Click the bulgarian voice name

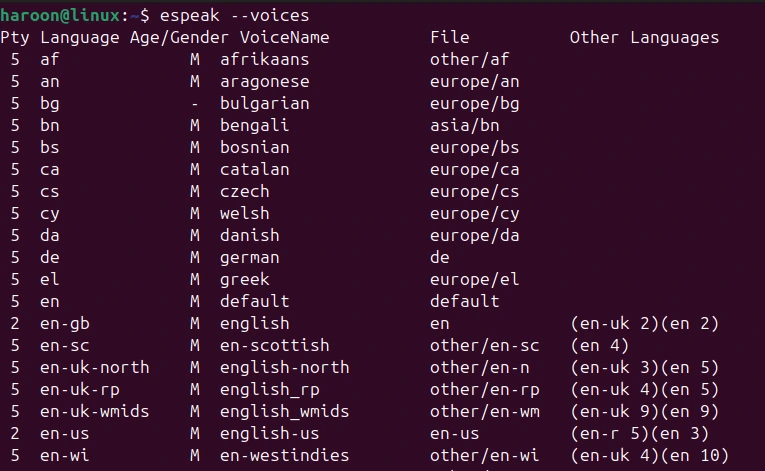(265, 104)
